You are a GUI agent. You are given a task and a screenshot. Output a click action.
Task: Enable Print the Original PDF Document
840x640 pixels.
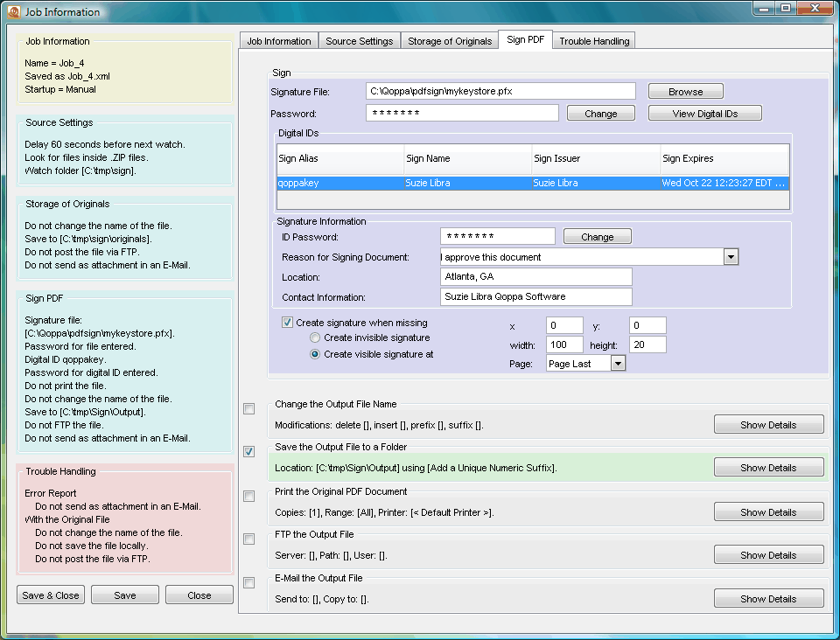click(248, 495)
